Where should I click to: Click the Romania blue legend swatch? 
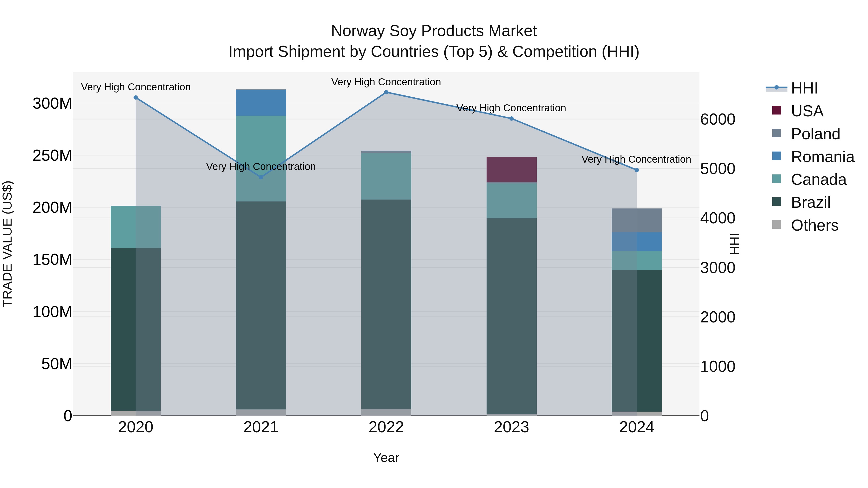(776, 156)
